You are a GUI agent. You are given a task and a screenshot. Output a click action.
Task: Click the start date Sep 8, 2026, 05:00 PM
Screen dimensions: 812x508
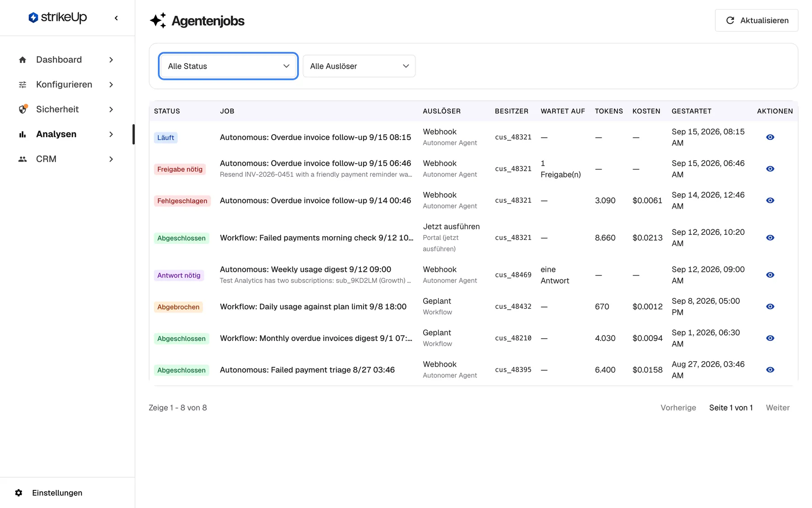point(706,307)
